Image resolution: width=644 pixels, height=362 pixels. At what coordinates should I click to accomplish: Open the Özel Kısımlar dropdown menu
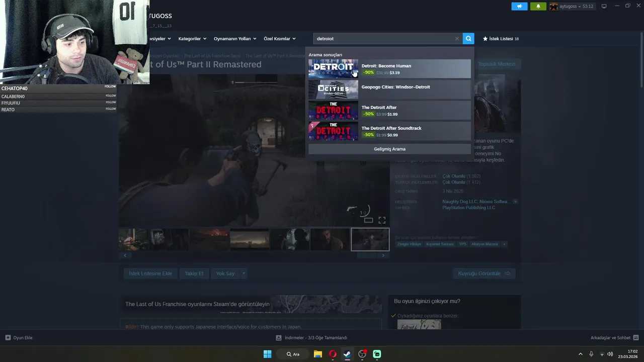point(280,39)
